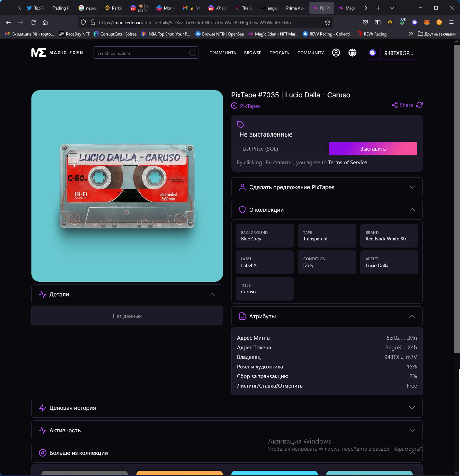Open the BROWSE menu item
This screenshot has height=476, width=460.
pos(253,53)
